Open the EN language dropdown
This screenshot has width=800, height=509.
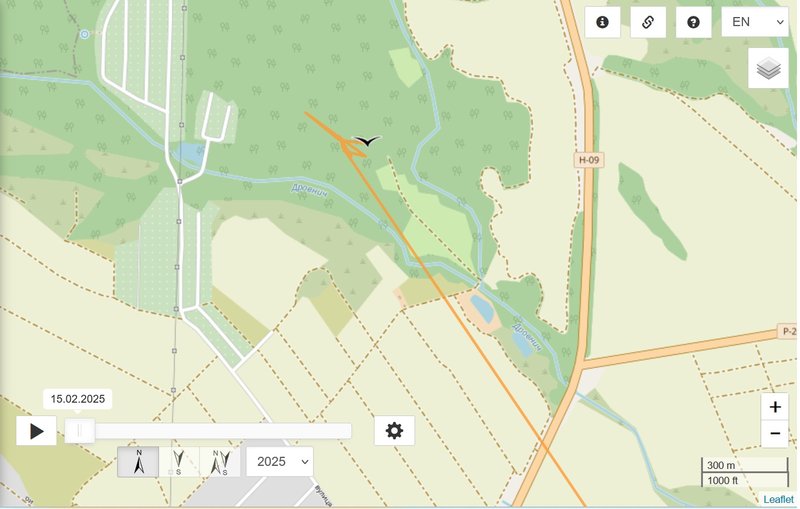click(x=755, y=22)
